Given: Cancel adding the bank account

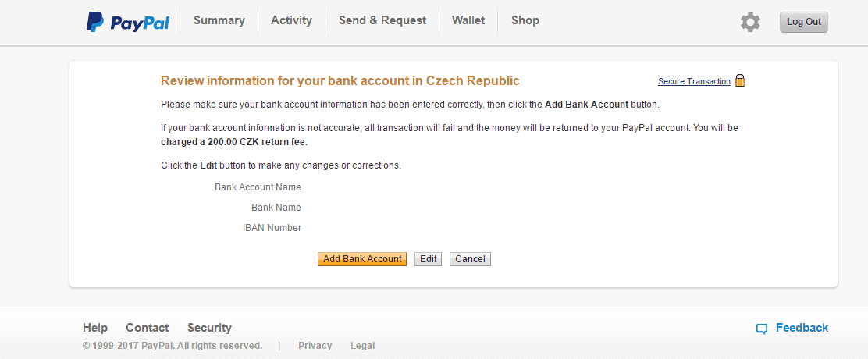Looking at the screenshot, I should click(470, 259).
